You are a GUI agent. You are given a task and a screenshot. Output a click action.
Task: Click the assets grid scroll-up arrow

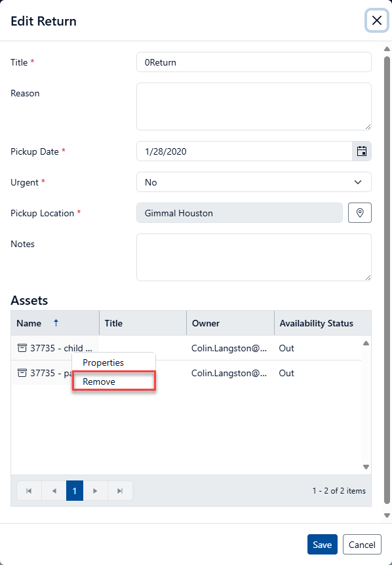pos(366,343)
